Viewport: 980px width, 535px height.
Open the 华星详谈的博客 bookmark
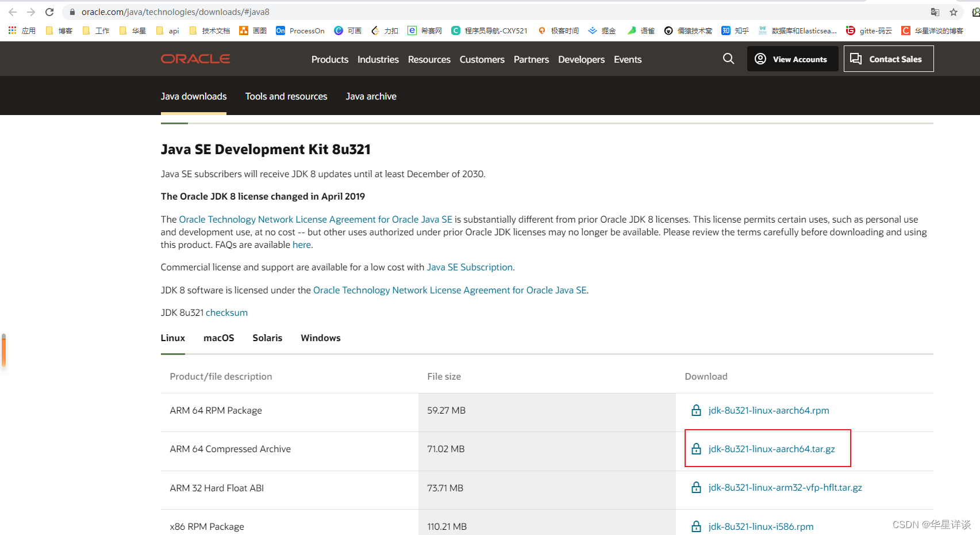(932, 30)
